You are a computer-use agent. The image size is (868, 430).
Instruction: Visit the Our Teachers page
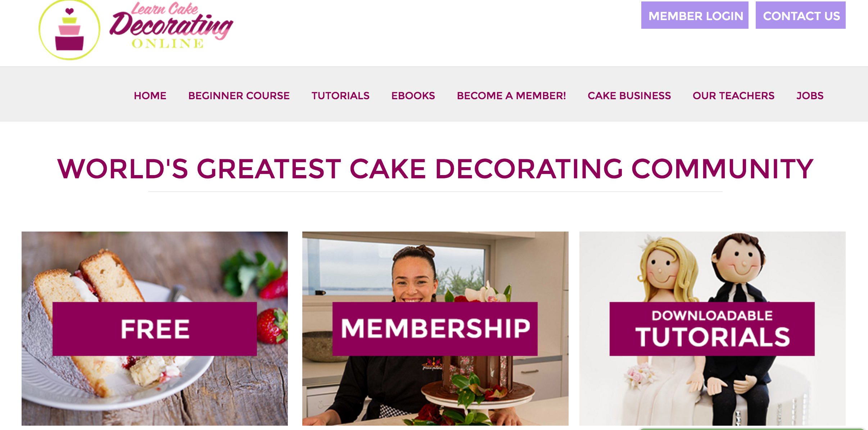(x=733, y=96)
